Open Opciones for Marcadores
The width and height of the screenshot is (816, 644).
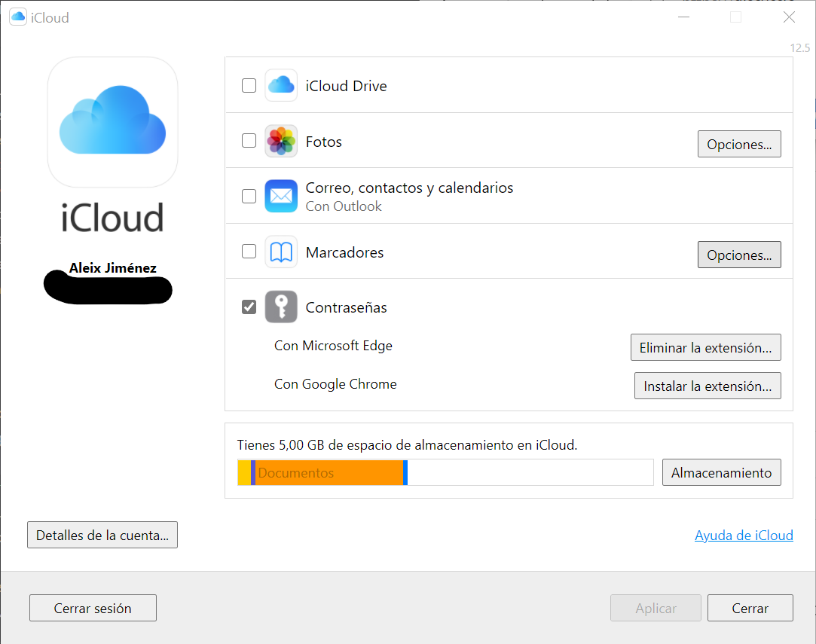coord(739,255)
